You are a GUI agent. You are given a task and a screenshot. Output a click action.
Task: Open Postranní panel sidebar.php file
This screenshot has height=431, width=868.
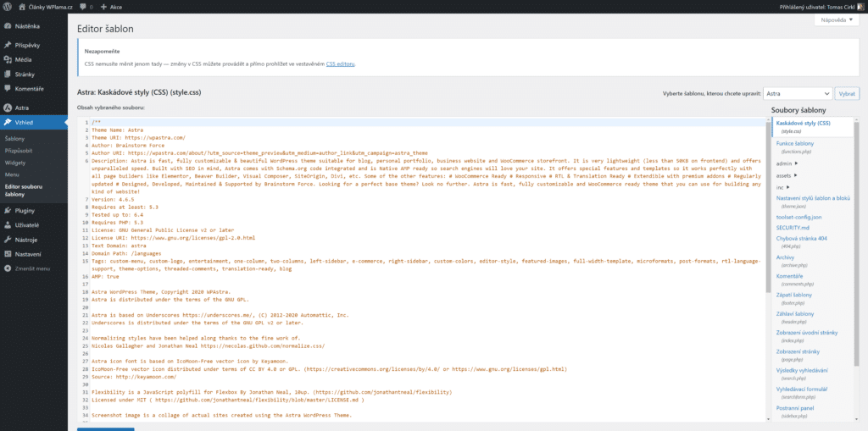[797, 408]
